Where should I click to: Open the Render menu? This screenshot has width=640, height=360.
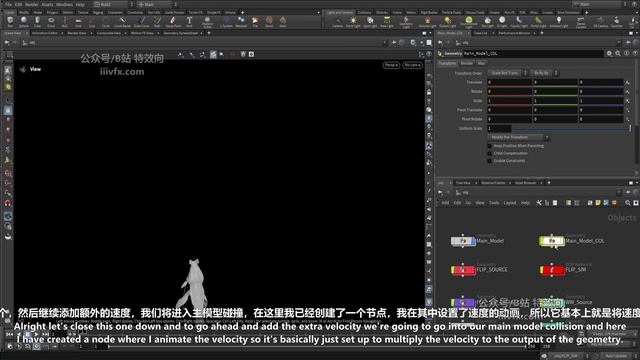pyautogui.click(x=31, y=4)
